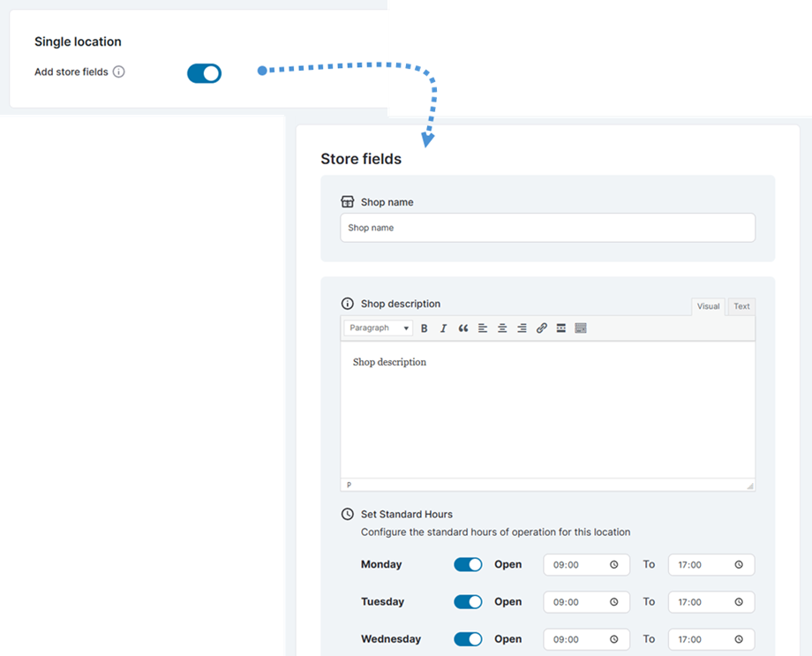Open the Paragraph format dropdown
Viewport: 812px width, 656px height.
[379, 328]
